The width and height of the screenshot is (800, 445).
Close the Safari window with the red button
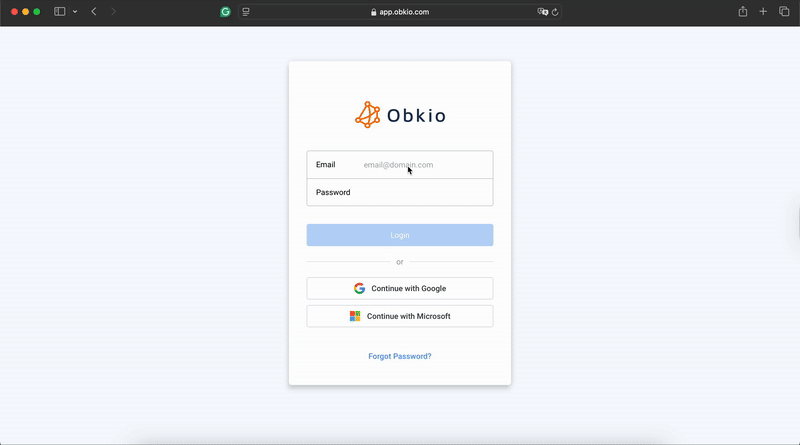[14, 11]
